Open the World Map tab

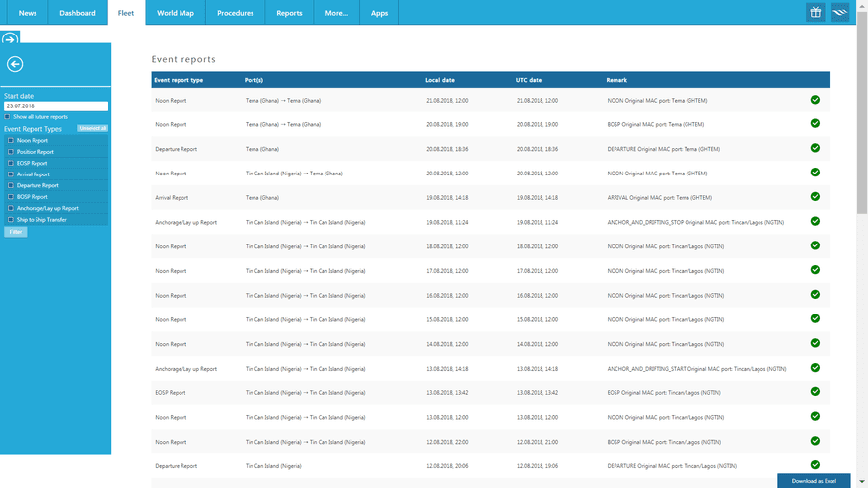point(176,12)
